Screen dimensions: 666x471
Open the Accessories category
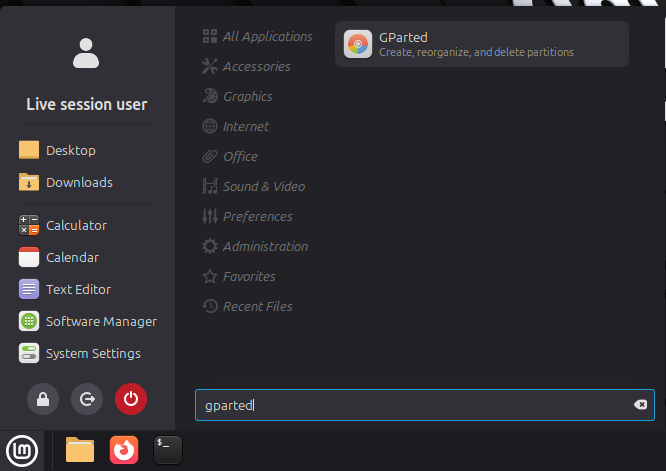click(x=247, y=66)
